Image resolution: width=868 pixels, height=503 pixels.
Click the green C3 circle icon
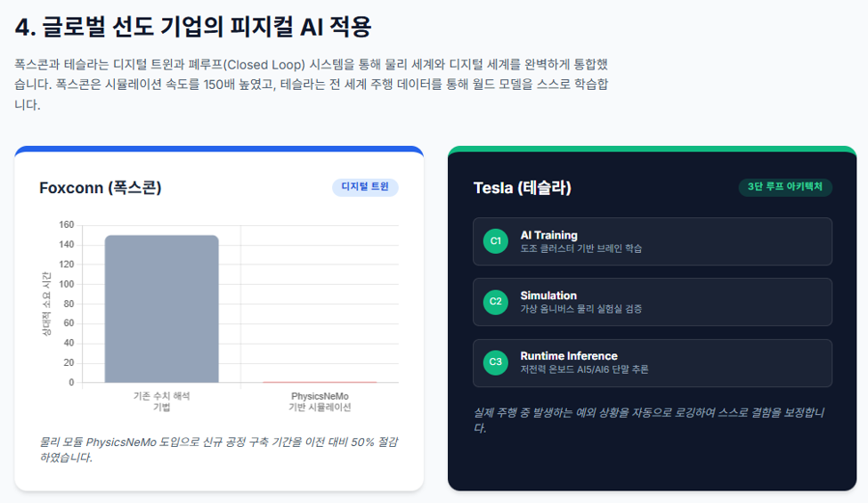[496, 362]
